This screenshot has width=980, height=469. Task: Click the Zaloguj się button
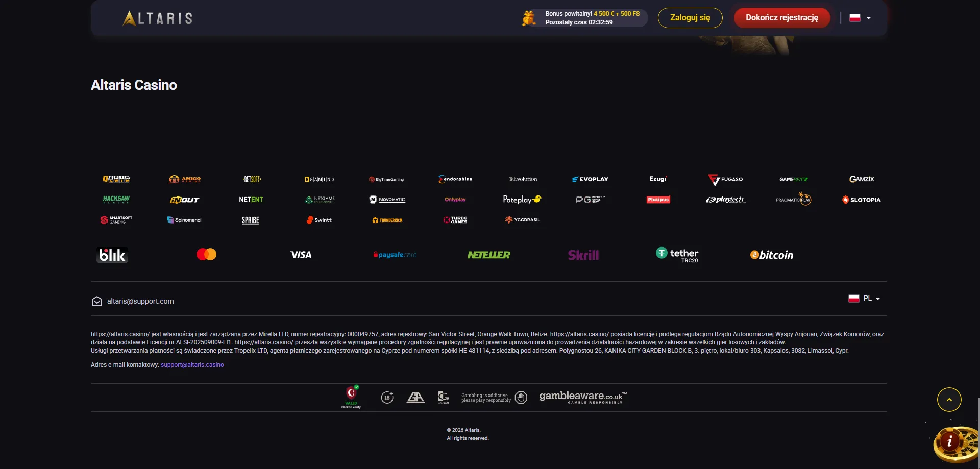click(690, 18)
